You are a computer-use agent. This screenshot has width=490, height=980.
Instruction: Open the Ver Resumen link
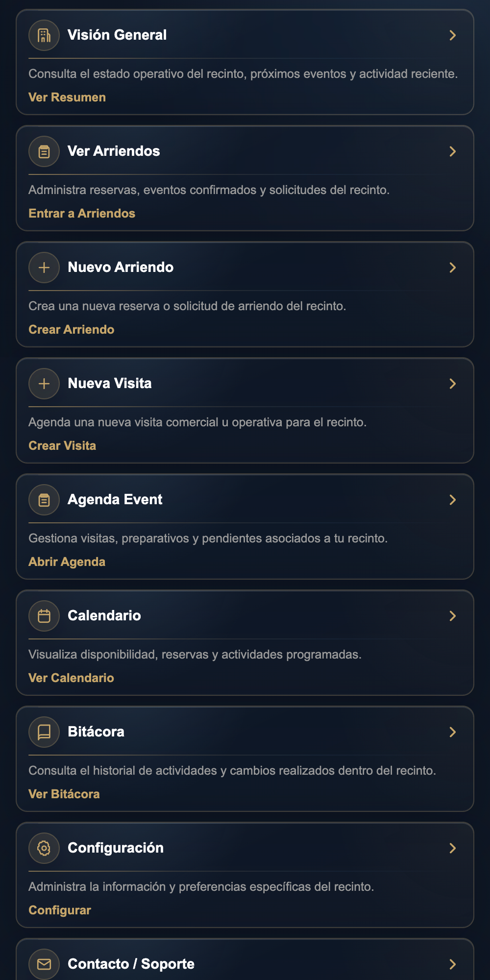tap(67, 97)
